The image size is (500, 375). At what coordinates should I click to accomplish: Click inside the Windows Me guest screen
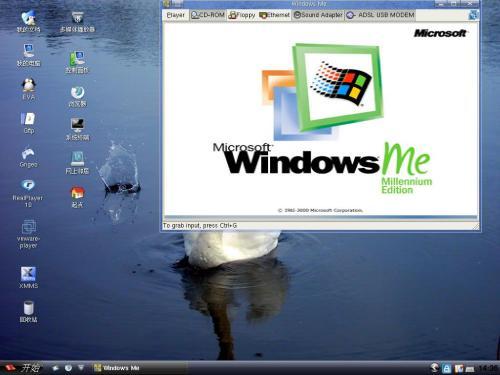[x=321, y=120]
